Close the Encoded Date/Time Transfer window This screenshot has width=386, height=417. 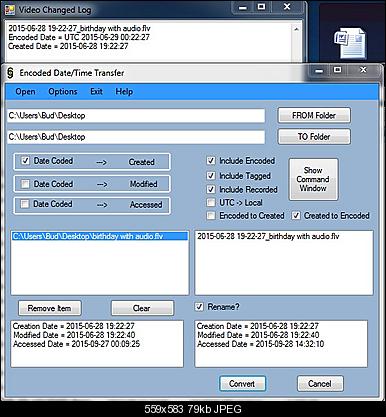363,70
